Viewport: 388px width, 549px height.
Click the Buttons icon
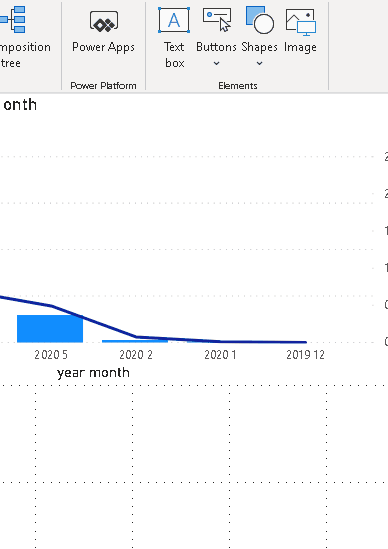[x=217, y=20]
